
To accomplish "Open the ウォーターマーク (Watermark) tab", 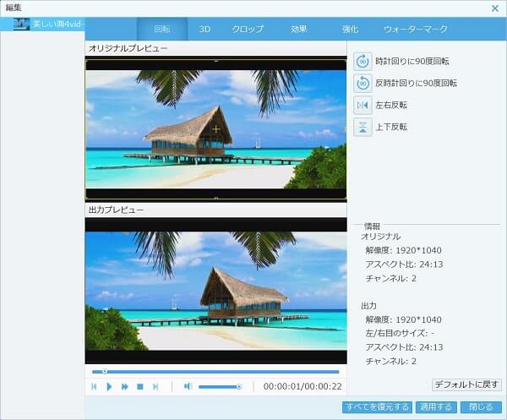I will click(x=414, y=29).
